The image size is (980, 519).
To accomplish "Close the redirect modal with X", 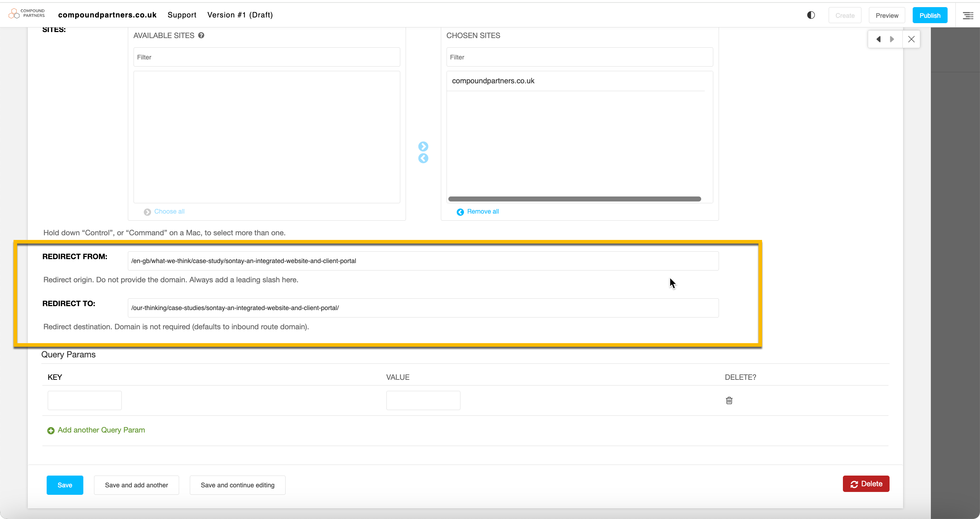I will 911,39.
